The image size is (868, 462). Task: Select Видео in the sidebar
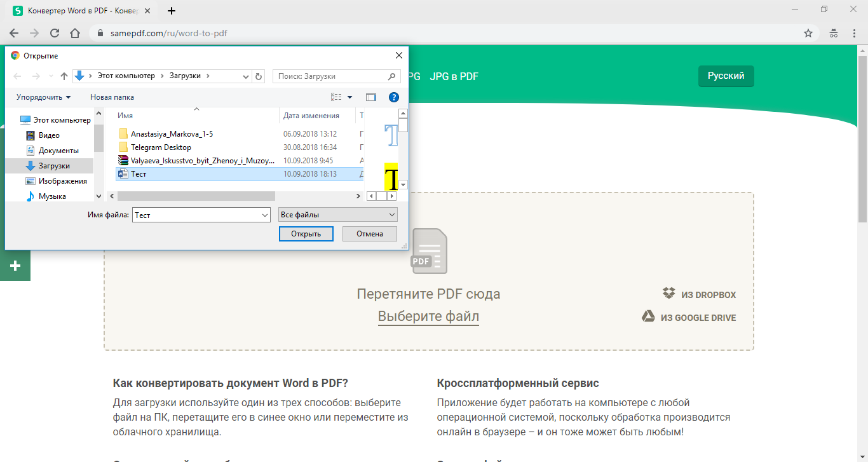(43, 135)
